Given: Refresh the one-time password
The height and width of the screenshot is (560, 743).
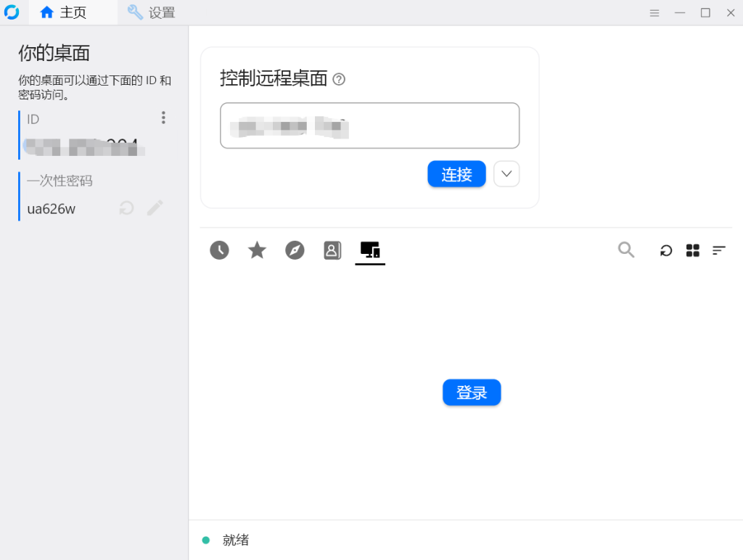Looking at the screenshot, I should [x=126, y=209].
